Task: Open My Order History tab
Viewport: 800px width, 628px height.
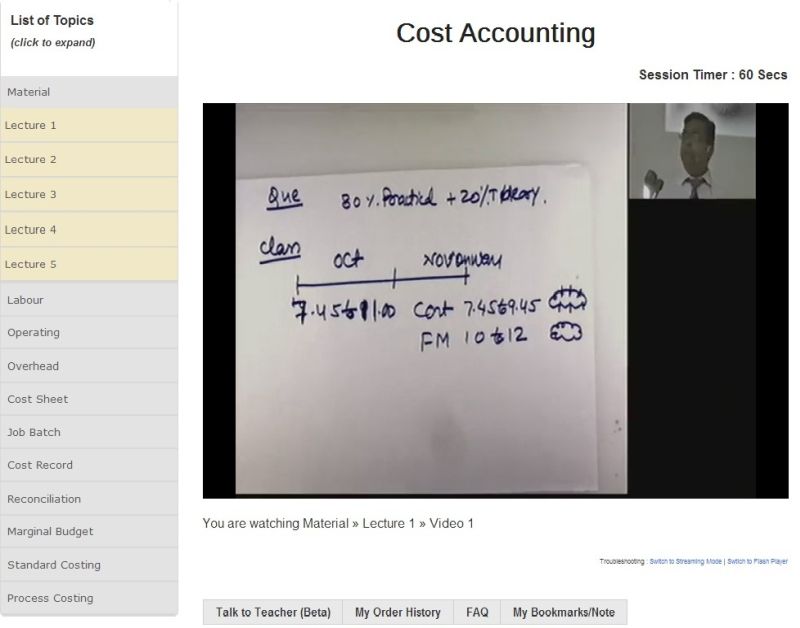Action: (x=397, y=612)
